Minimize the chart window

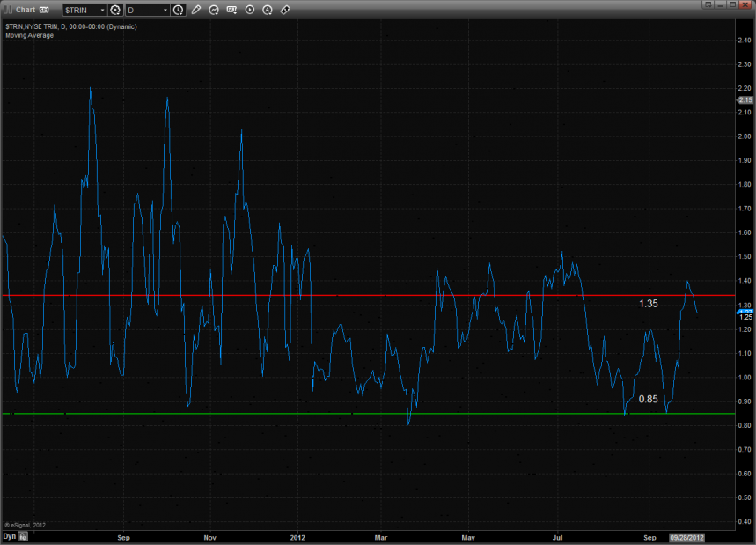pos(721,4)
